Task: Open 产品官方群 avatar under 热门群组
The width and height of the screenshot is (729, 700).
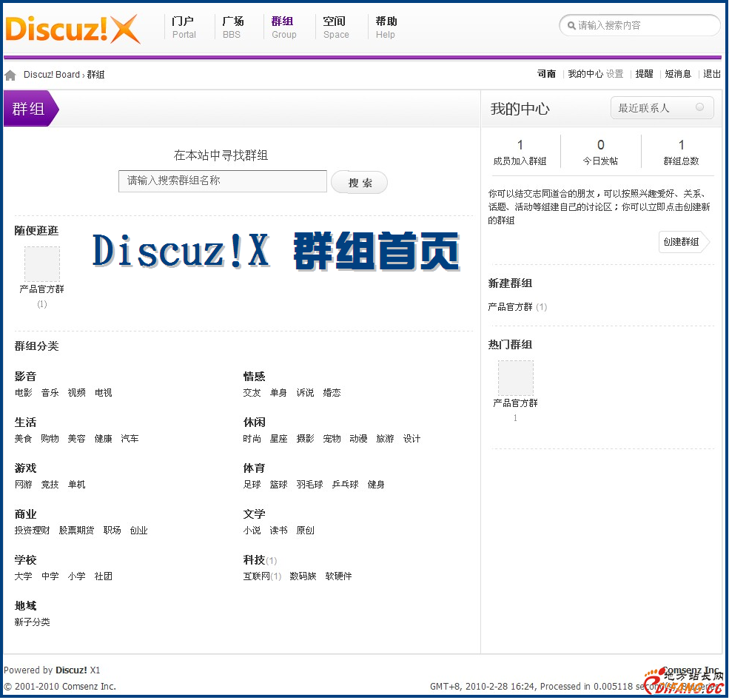Action: tap(515, 378)
